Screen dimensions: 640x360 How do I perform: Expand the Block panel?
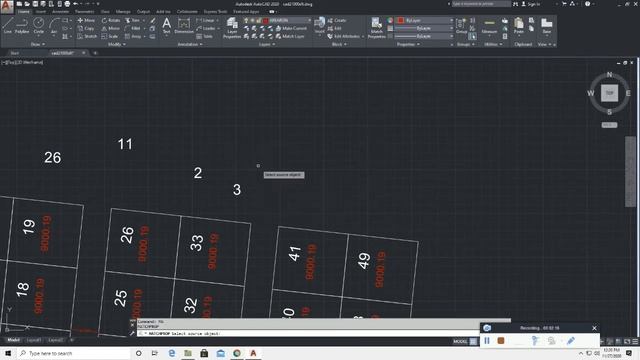tap(339, 44)
